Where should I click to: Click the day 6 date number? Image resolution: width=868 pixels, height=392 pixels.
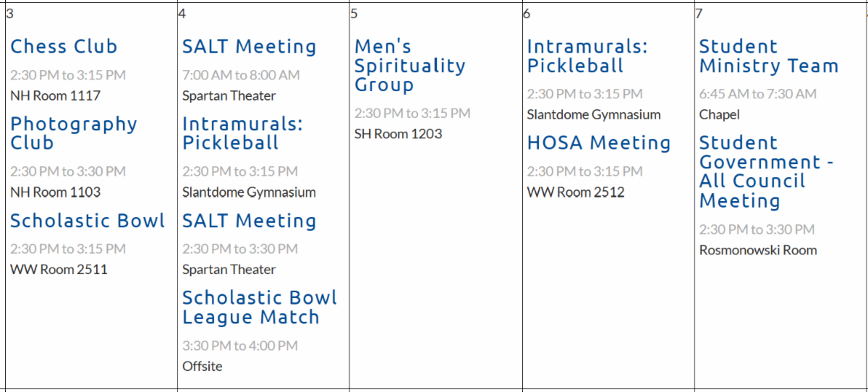tap(527, 13)
